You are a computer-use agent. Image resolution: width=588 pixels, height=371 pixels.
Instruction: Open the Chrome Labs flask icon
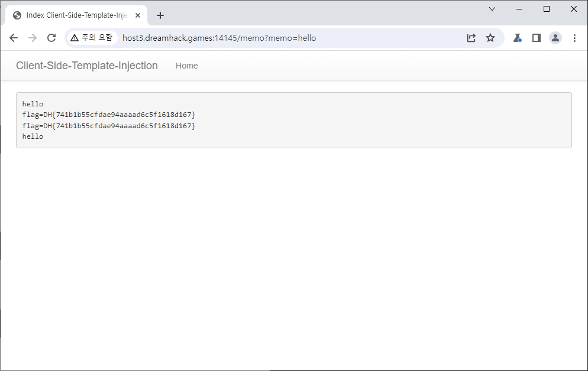pyautogui.click(x=518, y=38)
